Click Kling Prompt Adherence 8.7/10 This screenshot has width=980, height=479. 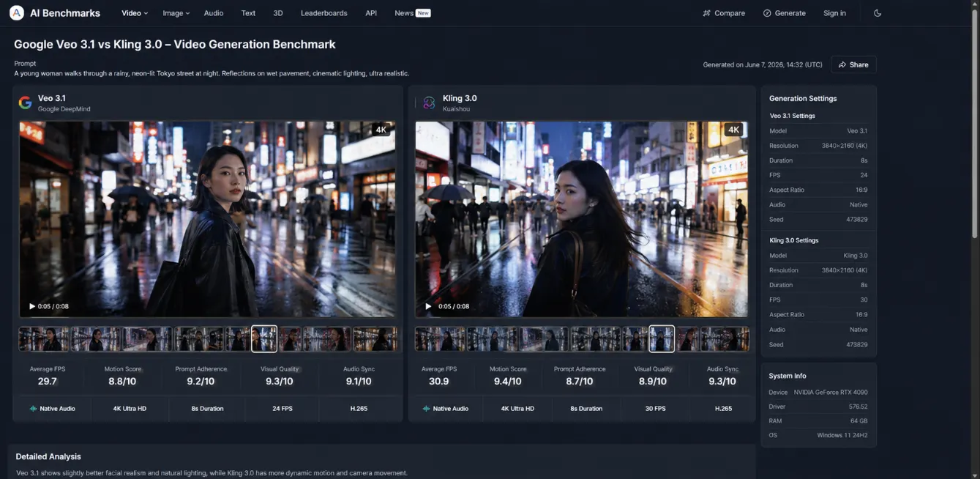point(580,382)
